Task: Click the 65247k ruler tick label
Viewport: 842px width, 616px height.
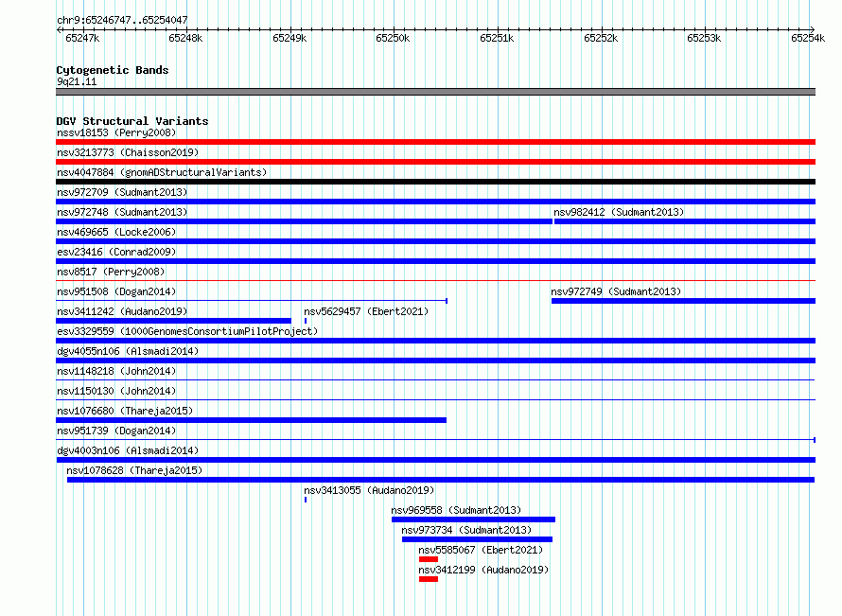Action: coord(82,38)
